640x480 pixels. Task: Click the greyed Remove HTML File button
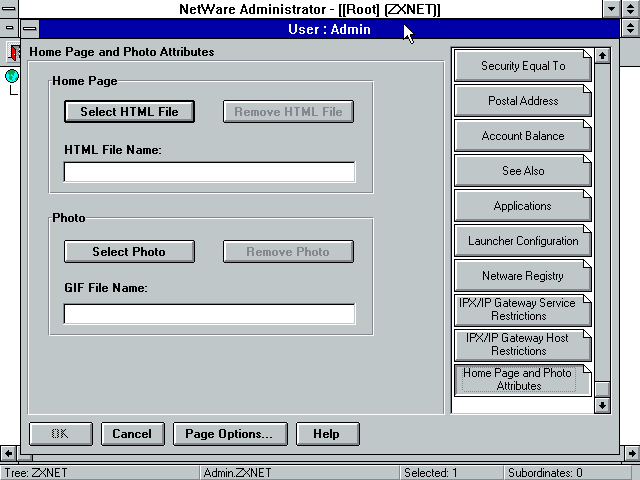[288, 111]
